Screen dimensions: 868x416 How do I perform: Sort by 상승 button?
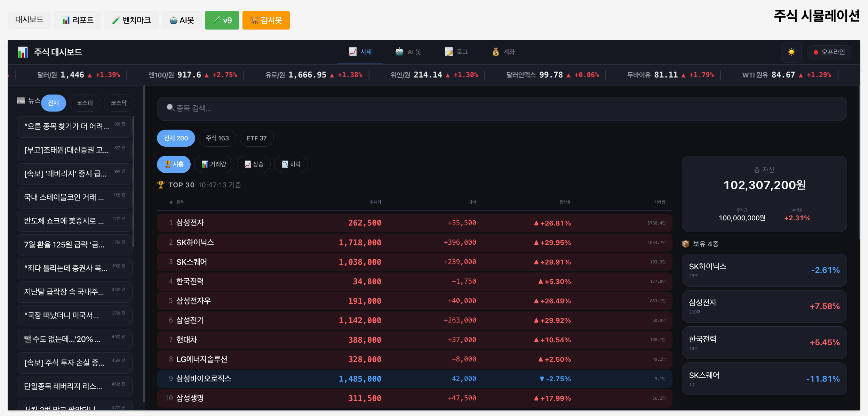coord(254,164)
